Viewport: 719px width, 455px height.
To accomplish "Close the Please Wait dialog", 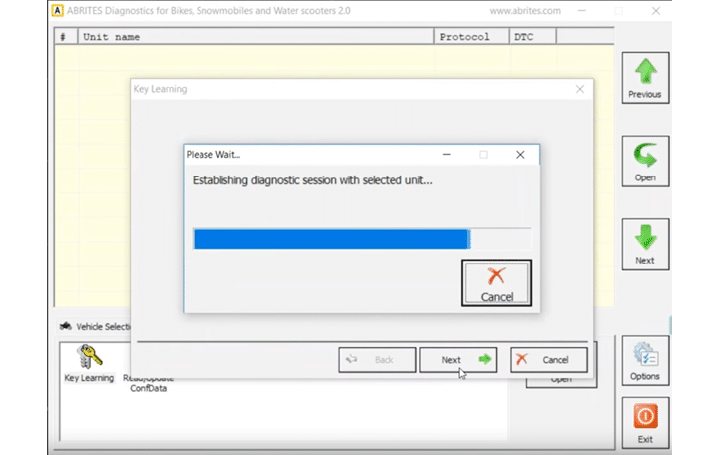I will point(520,155).
